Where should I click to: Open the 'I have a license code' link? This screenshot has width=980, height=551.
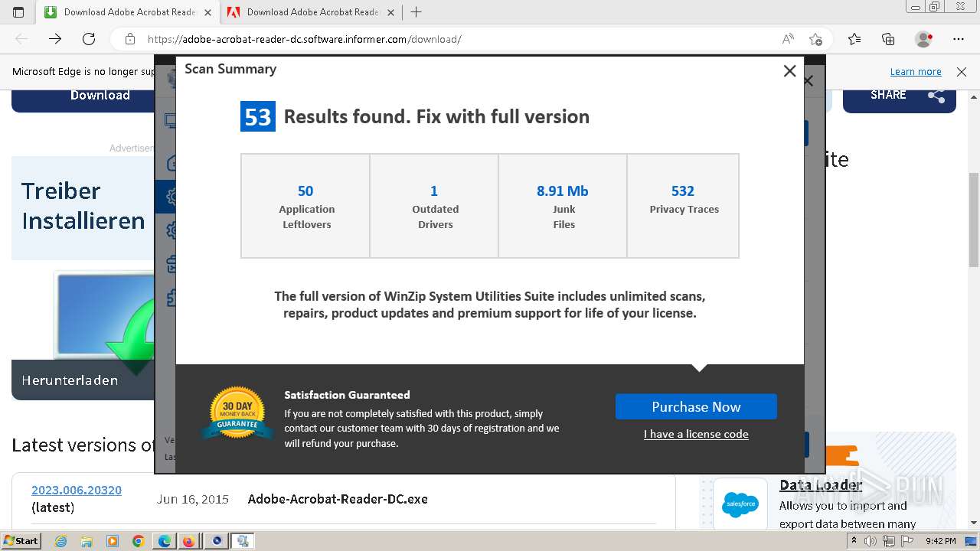(x=696, y=434)
